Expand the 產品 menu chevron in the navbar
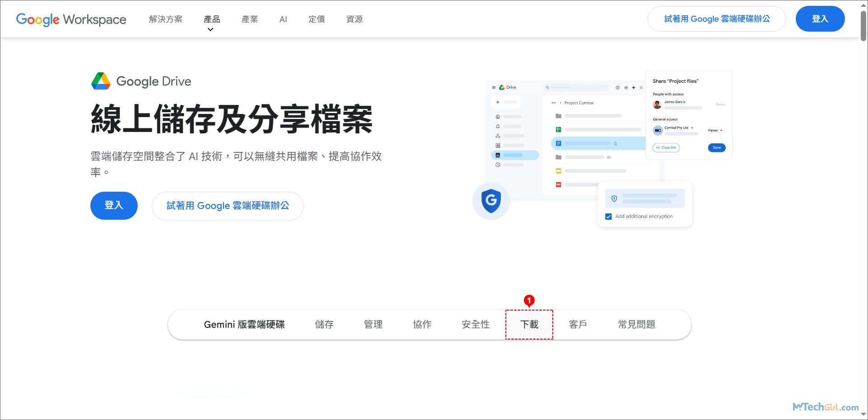This screenshot has height=420, width=868. (x=210, y=28)
